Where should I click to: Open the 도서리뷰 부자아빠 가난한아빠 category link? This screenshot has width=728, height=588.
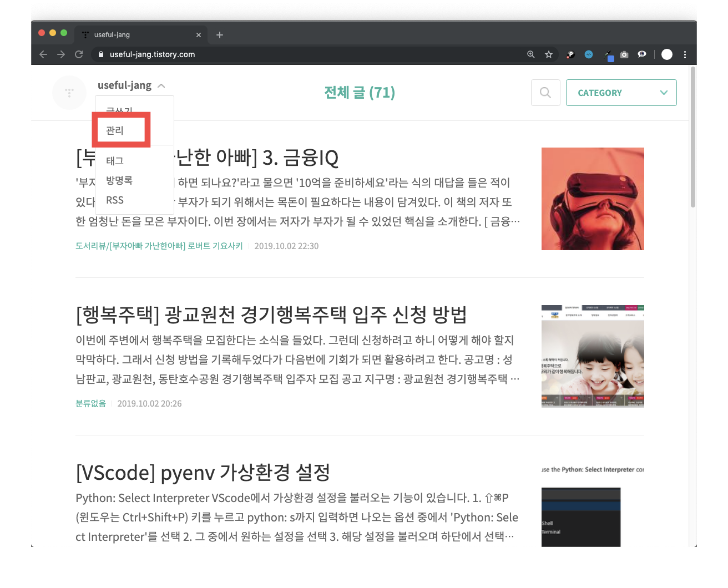159,246
